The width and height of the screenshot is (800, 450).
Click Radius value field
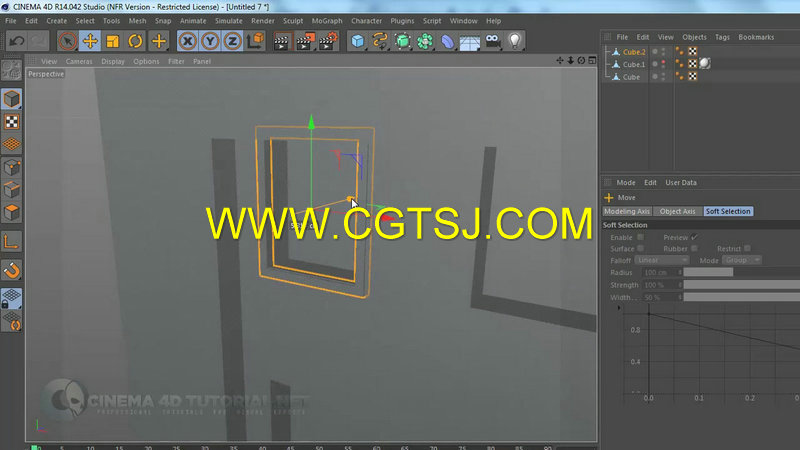pyautogui.click(x=659, y=272)
